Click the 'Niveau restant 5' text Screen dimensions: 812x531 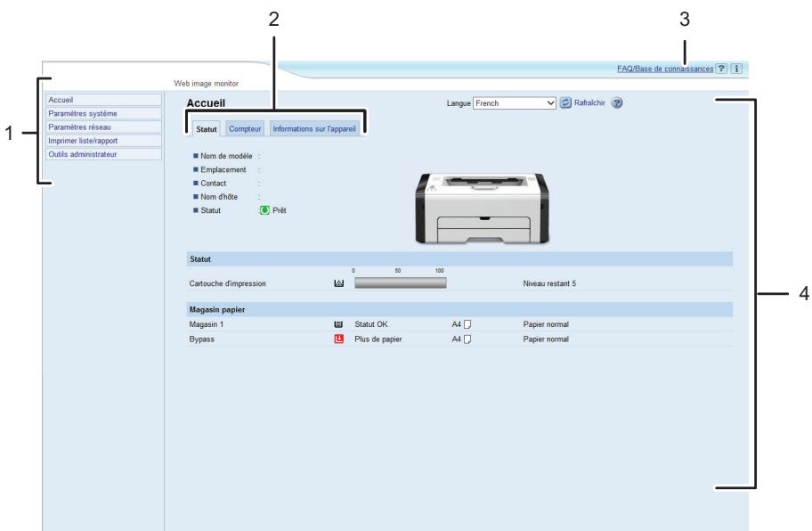(x=549, y=283)
